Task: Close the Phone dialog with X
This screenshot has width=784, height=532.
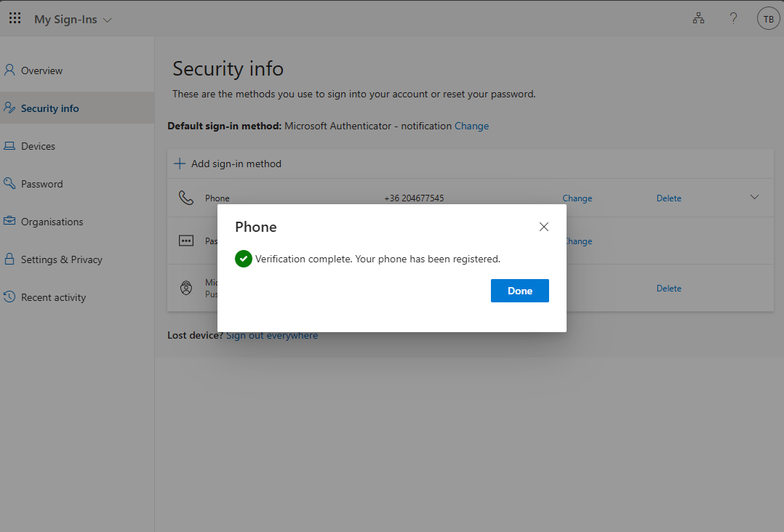Action: [543, 227]
